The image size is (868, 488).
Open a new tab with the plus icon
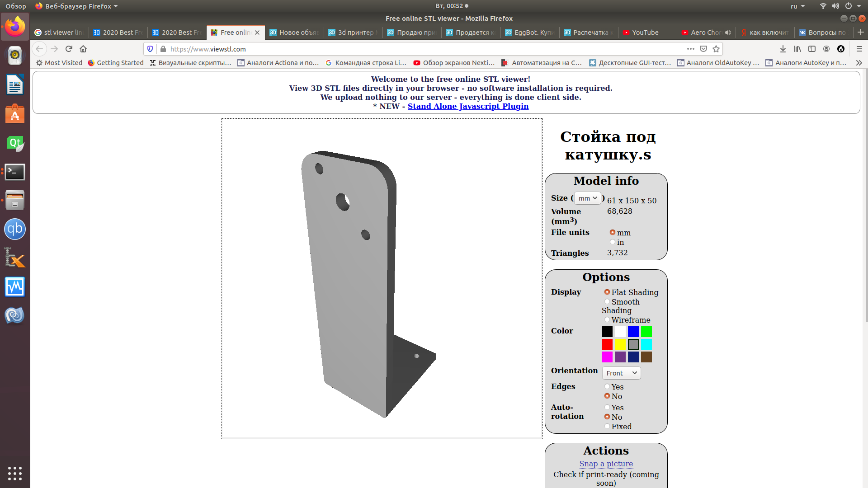coord(861,32)
